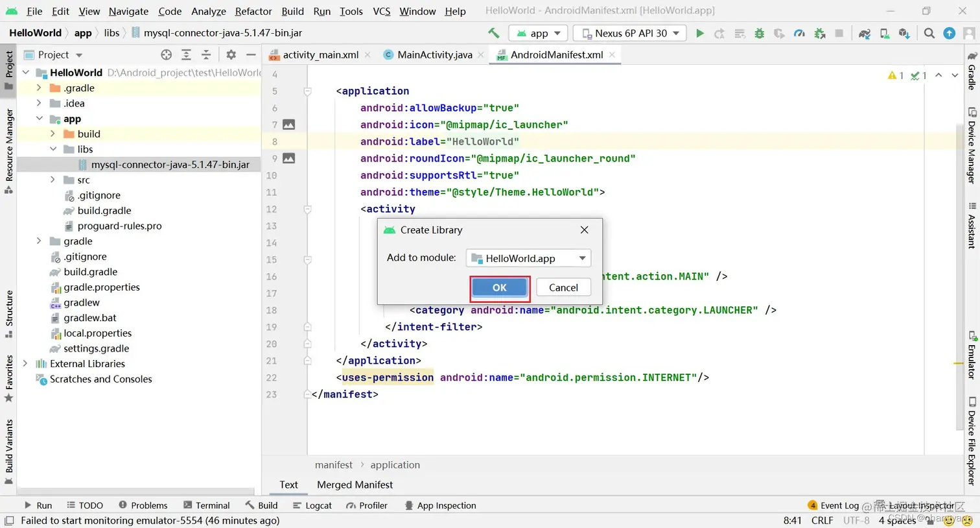The image size is (980, 528).
Task: Open the AVD Manager icon
Action: 884,33
